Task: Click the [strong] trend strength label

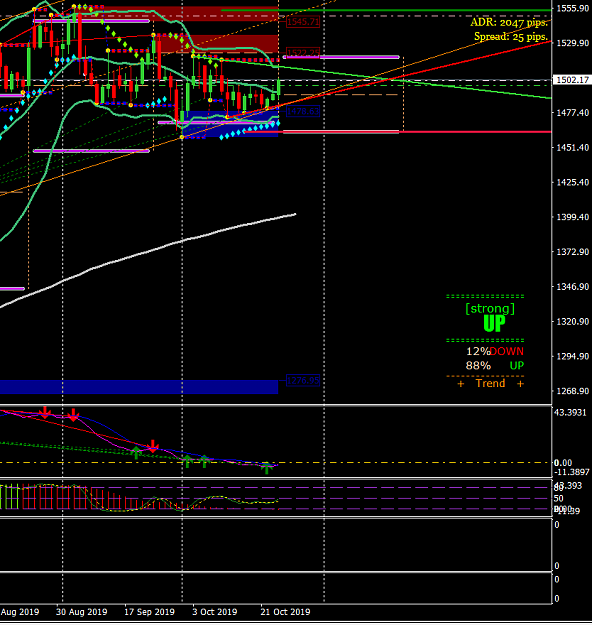Action: (x=490, y=309)
